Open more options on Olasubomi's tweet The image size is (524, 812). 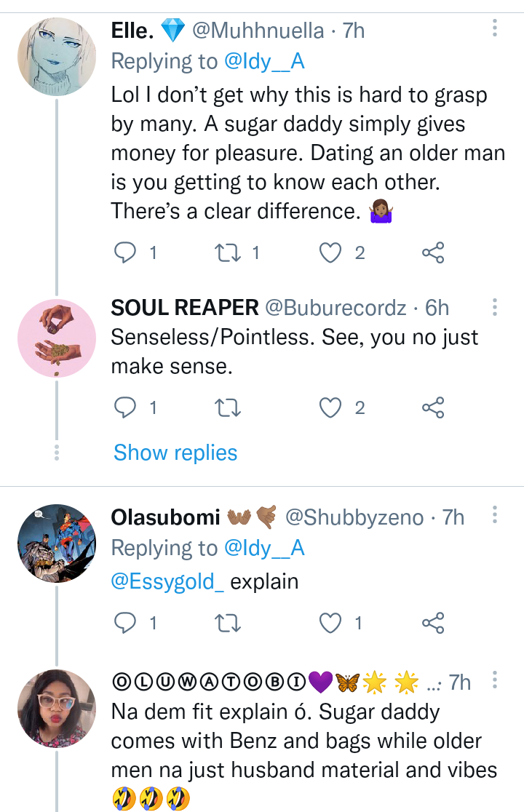(495, 517)
